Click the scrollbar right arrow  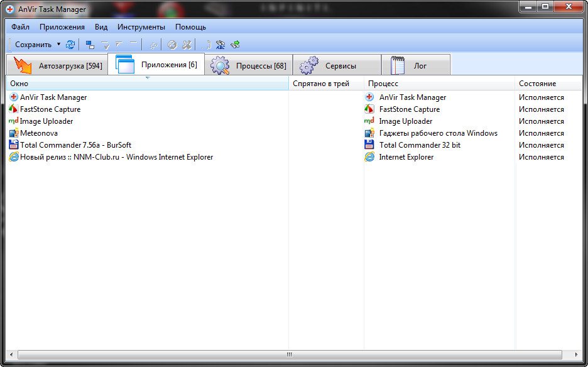(576, 354)
